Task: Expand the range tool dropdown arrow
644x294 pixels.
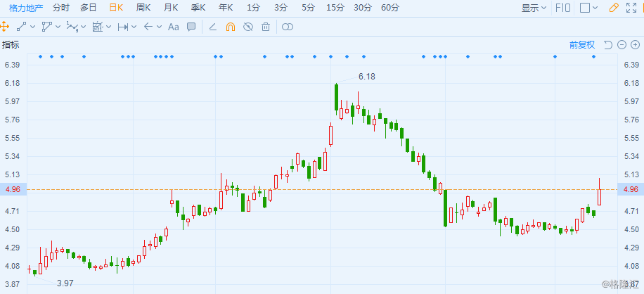Action: (x=134, y=27)
